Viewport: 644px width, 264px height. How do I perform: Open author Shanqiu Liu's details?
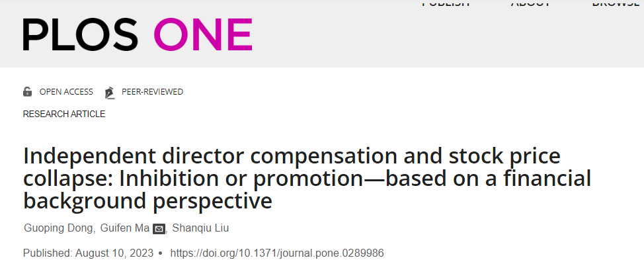pyautogui.click(x=200, y=228)
